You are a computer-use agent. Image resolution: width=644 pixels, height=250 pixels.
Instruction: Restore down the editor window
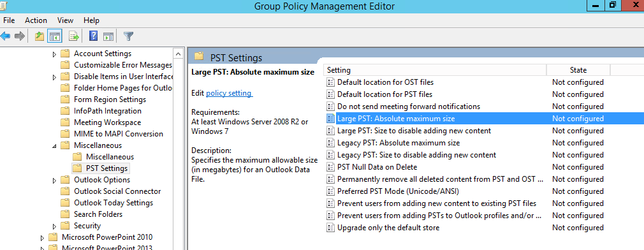click(612, 6)
